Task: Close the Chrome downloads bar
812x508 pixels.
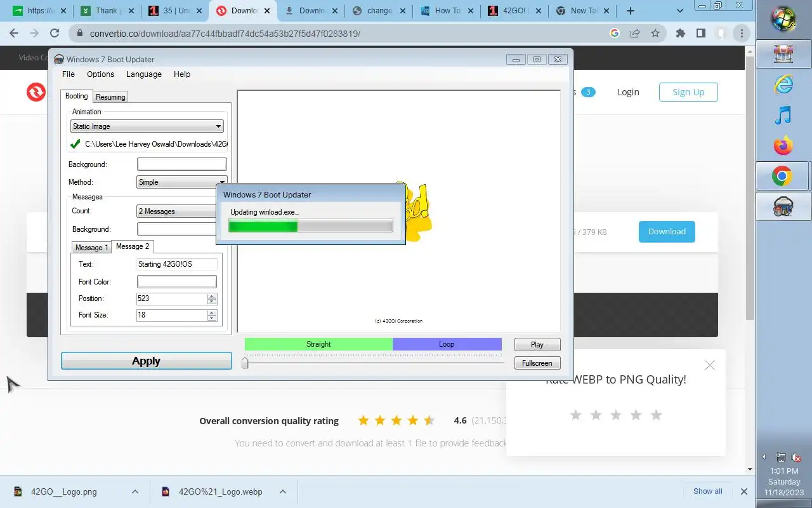Action: [744, 491]
